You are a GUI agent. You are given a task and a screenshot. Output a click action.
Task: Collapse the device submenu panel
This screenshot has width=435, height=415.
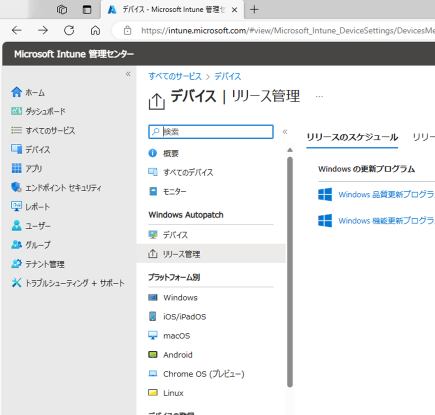tap(285, 132)
